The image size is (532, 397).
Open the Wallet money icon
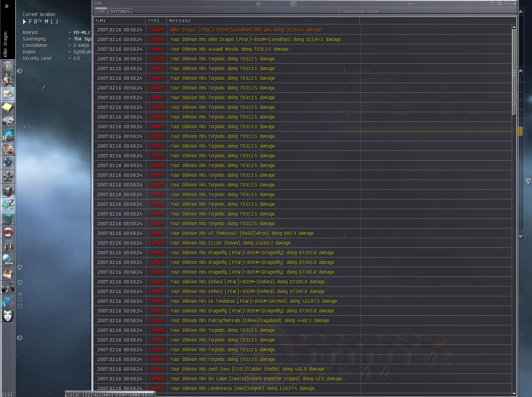coord(8,205)
